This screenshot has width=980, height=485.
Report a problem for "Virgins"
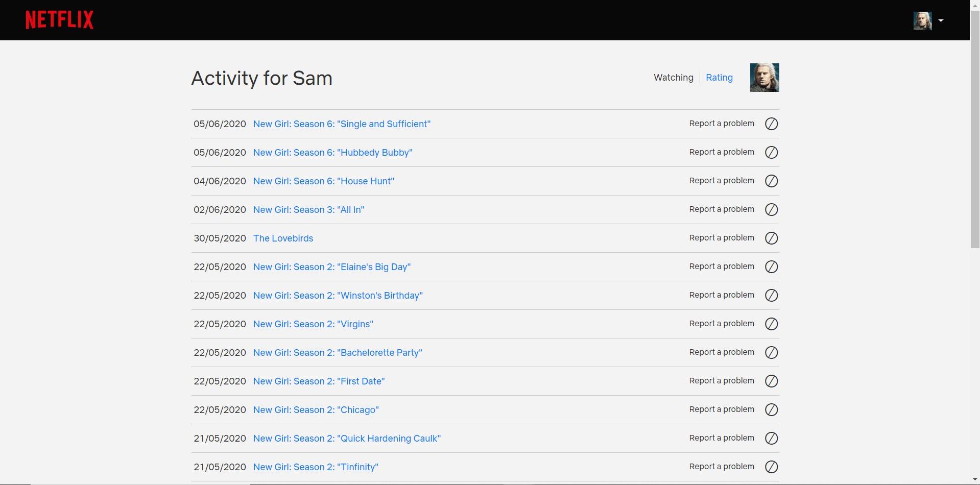722,324
